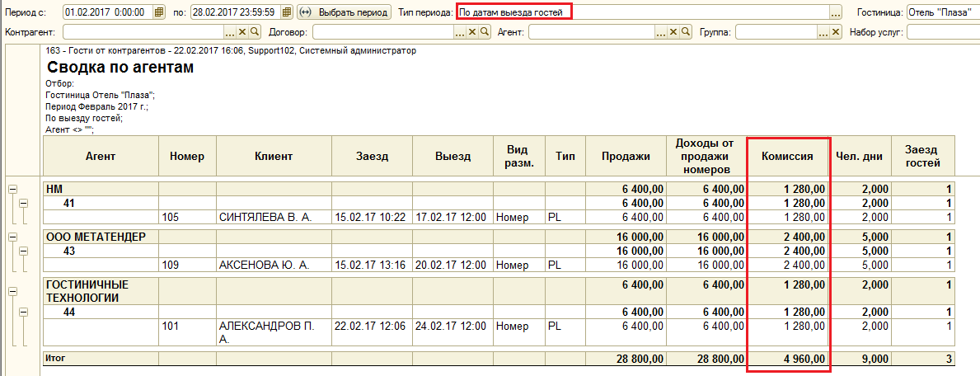Collapse the ГОСТИНИЧНЫЕ ТЕХНОЛОГИИ group

tap(12, 292)
